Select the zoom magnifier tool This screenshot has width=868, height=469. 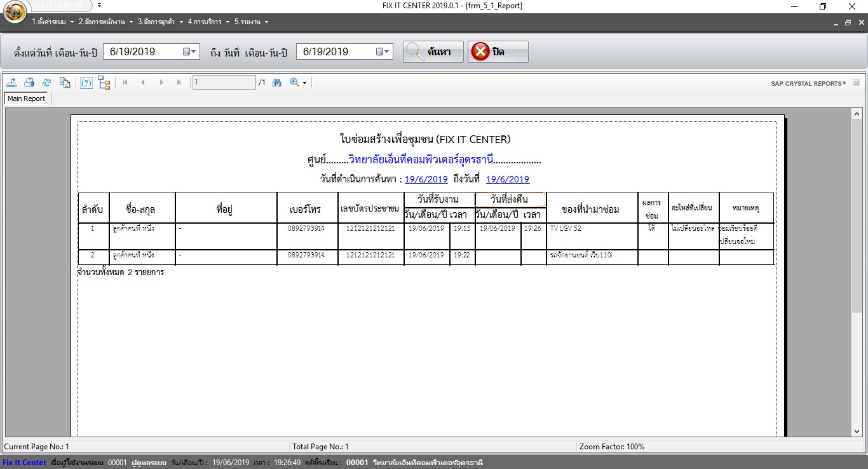[293, 82]
